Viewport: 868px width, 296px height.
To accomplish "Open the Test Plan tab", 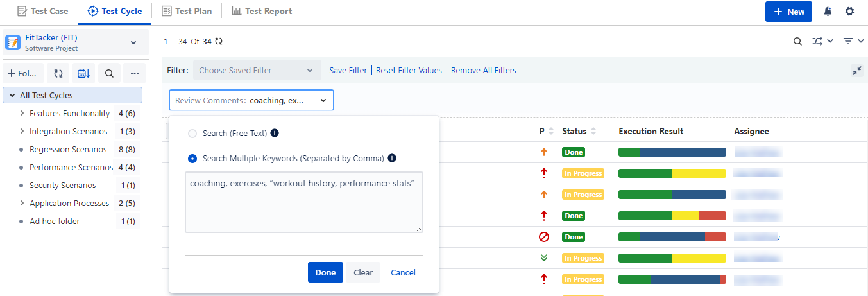I will pyautogui.click(x=187, y=11).
